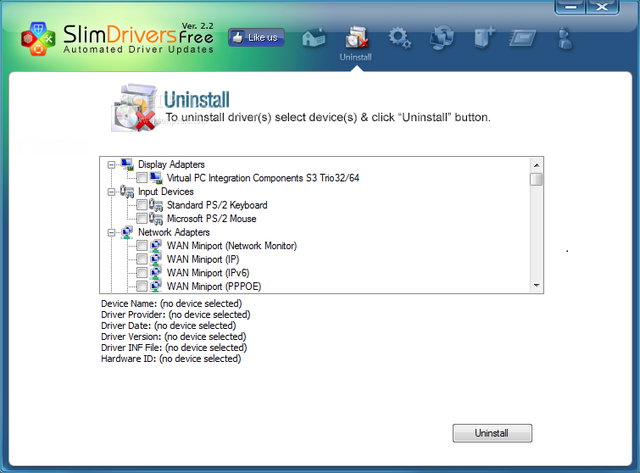Click the device list scroll down arrow
Image resolution: width=640 pixels, height=473 pixels.
coord(536,285)
